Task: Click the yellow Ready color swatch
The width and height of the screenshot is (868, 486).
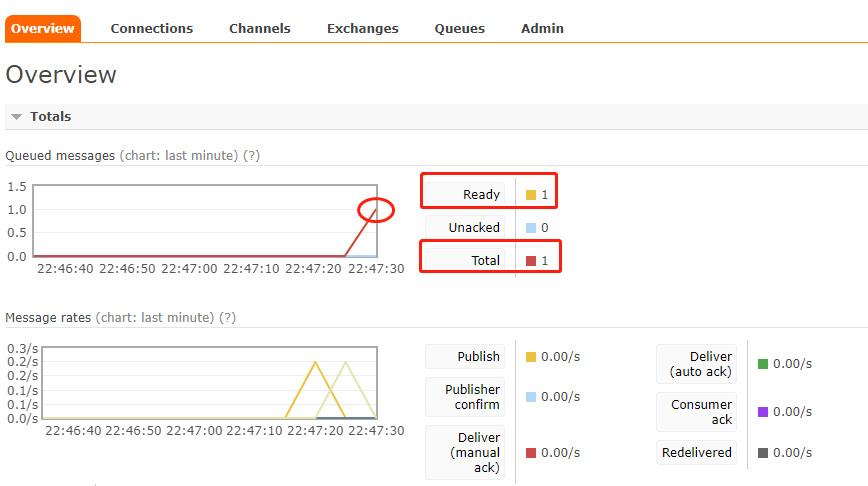Action: click(531, 195)
